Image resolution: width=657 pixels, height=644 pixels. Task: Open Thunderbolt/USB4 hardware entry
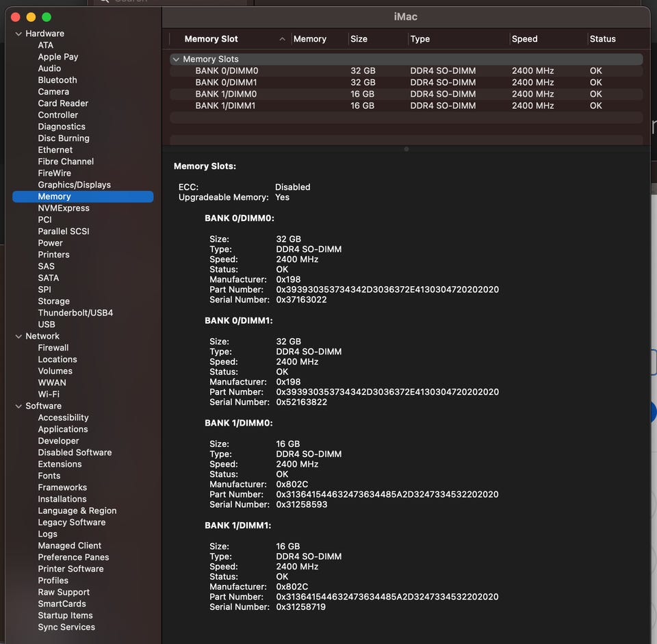[x=75, y=313]
